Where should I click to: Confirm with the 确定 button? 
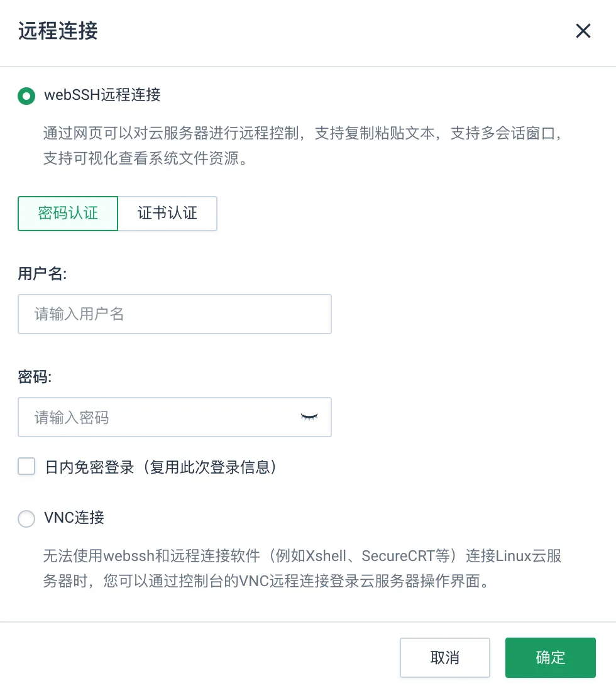click(550, 657)
